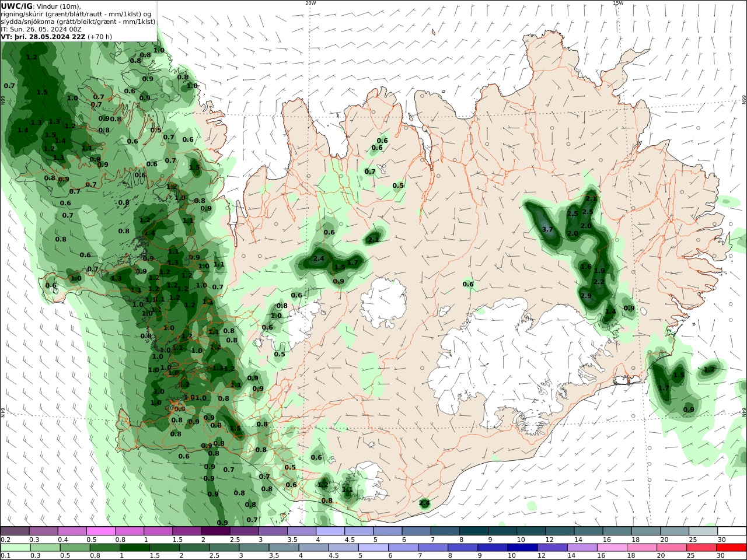Select the 'rigning/skúrir' legend description line

(76, 13)
